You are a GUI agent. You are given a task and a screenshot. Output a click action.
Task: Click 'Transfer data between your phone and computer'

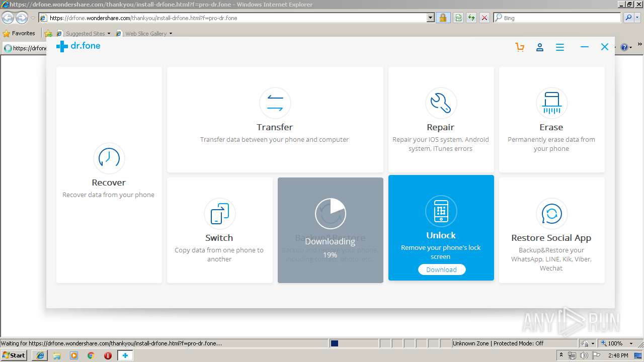click(x=275, y=140)
